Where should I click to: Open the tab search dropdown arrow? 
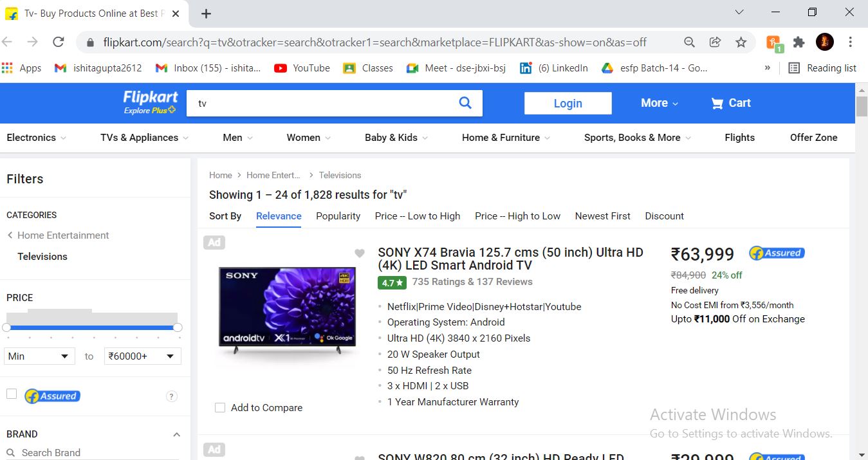coord(739,12)
